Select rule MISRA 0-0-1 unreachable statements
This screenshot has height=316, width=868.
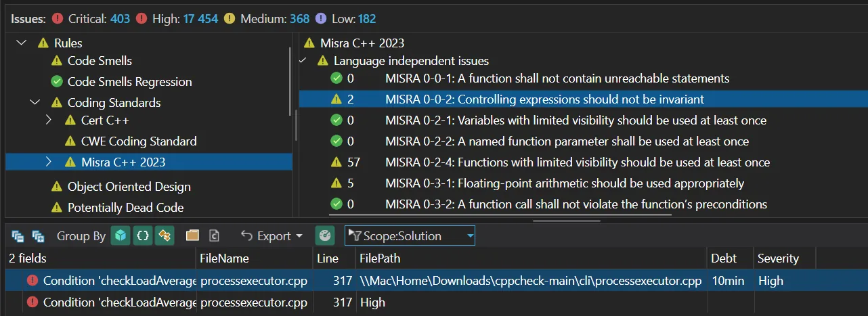(x=557, y=78)
